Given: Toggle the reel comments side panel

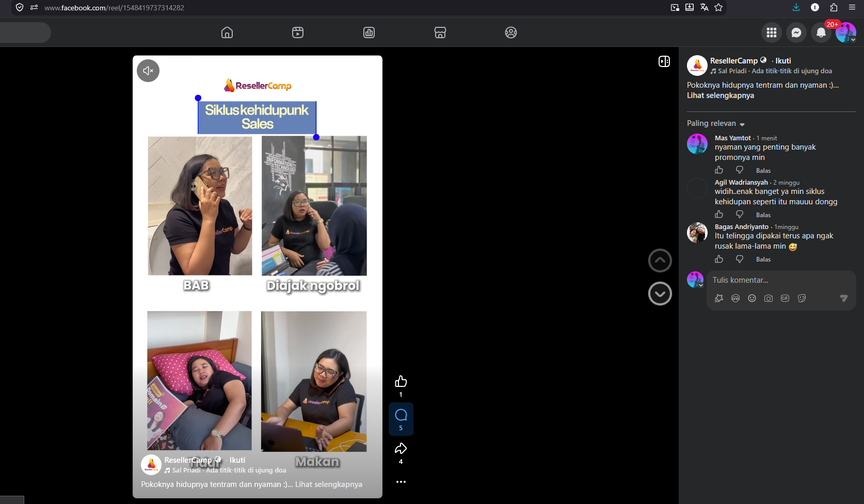Looking at the screenshot, I should [x=664, y=61].
